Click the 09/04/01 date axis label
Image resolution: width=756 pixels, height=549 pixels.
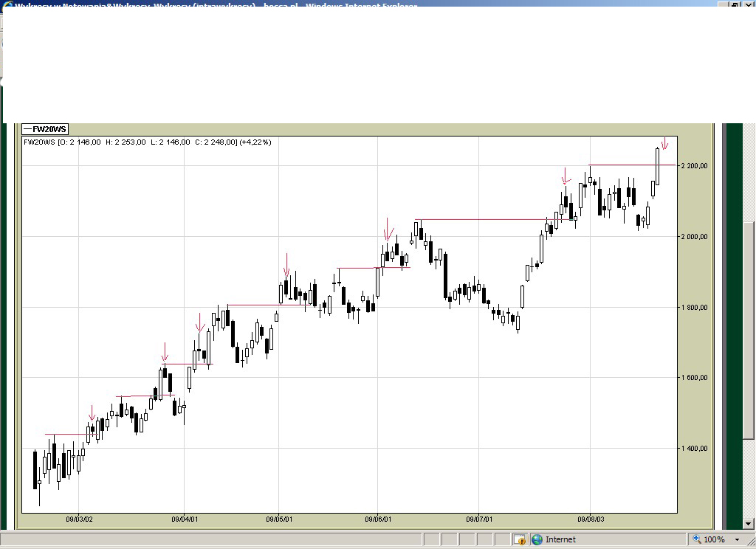pyautogui.click(x=185, y=519)
